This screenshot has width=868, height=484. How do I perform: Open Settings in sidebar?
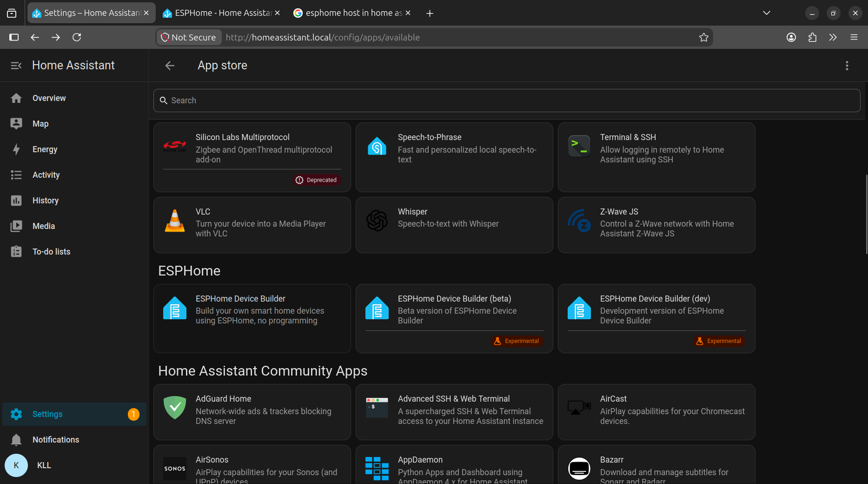point(74,414)
